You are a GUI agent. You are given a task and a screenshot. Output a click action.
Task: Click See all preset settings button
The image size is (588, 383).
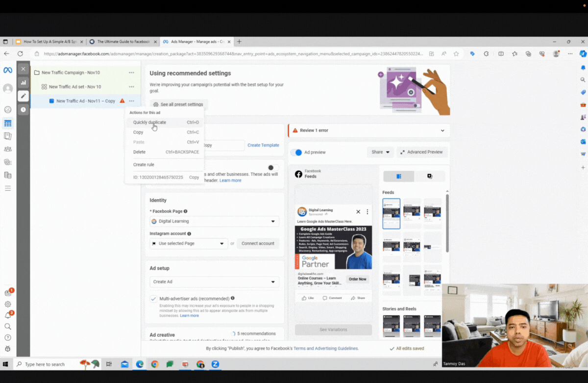[178, 104]
